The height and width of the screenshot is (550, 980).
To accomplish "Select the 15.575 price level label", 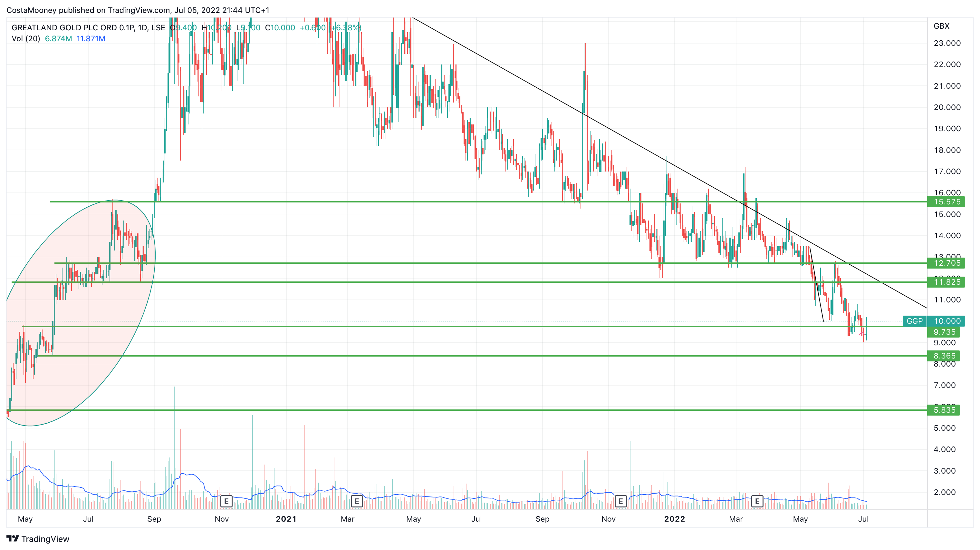I will pyautogui.click(x=946, y=202).
